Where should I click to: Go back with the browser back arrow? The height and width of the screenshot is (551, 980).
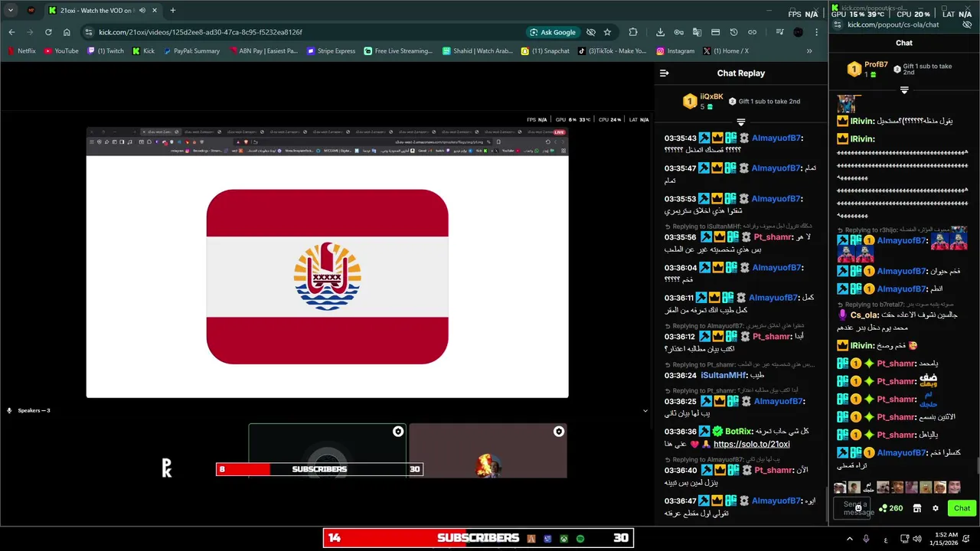pos(11,32)
